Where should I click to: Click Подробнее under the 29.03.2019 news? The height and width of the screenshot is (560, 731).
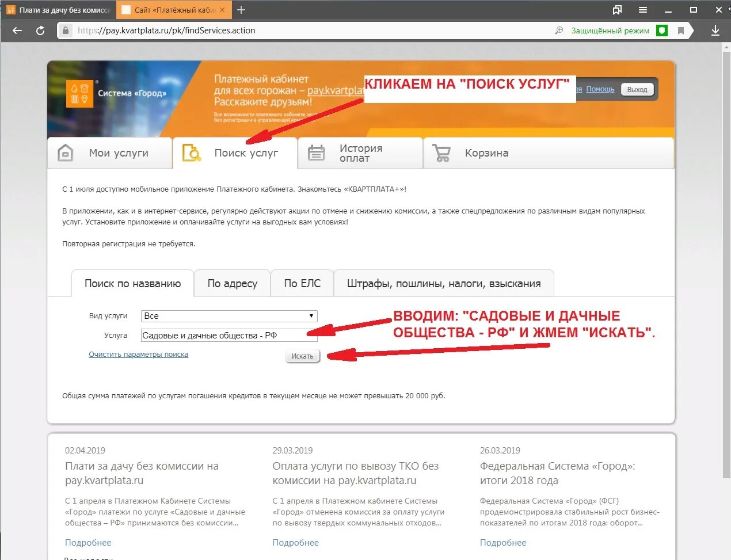[x=295, y=543]
